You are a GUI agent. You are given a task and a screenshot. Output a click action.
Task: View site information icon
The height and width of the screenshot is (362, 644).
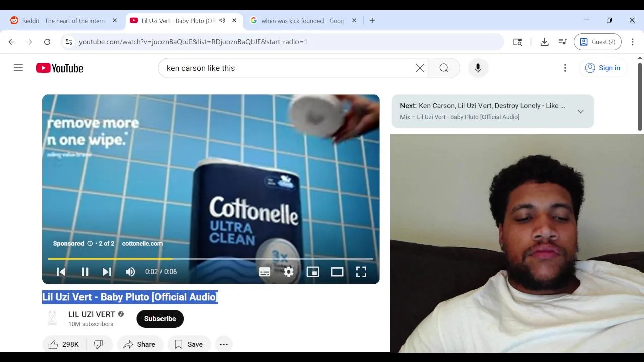(69, 42)
